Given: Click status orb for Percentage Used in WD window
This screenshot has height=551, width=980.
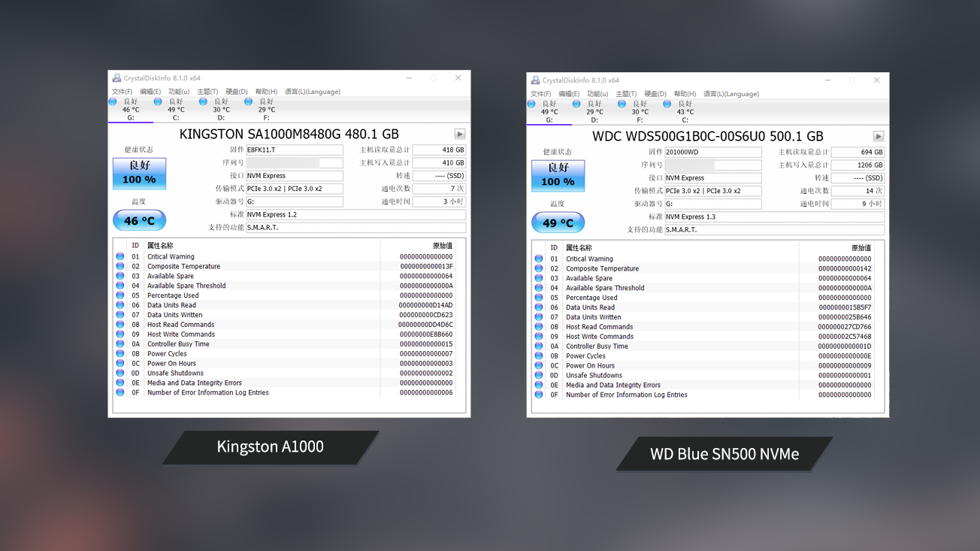Looking at the screenshot, I should click(x=539, y=298).
